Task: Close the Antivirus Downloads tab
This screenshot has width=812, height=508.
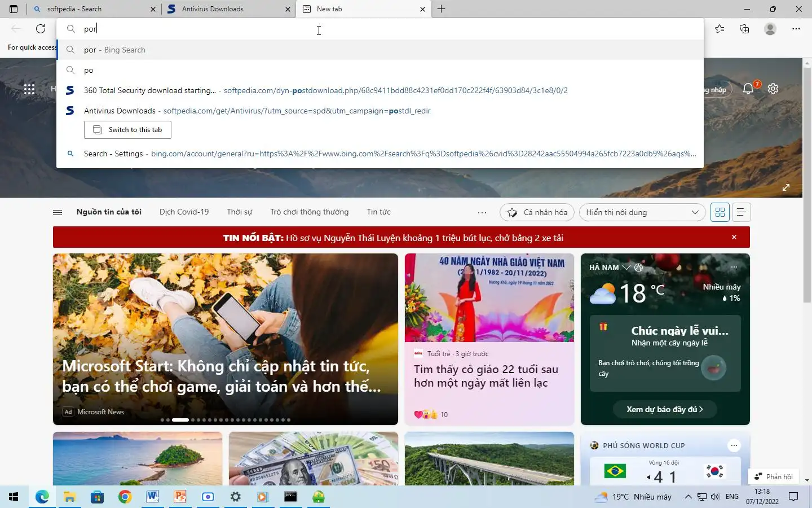Action: pos(288,9)
